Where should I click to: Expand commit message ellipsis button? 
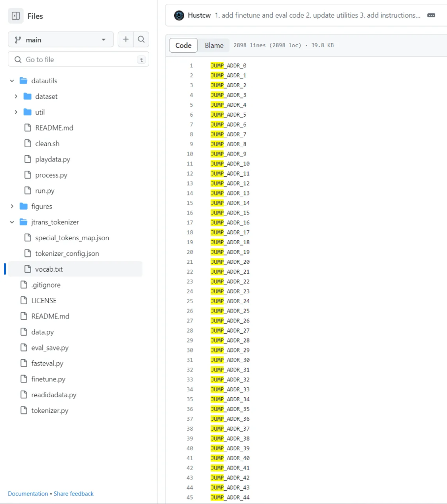(x=431, y=15)
